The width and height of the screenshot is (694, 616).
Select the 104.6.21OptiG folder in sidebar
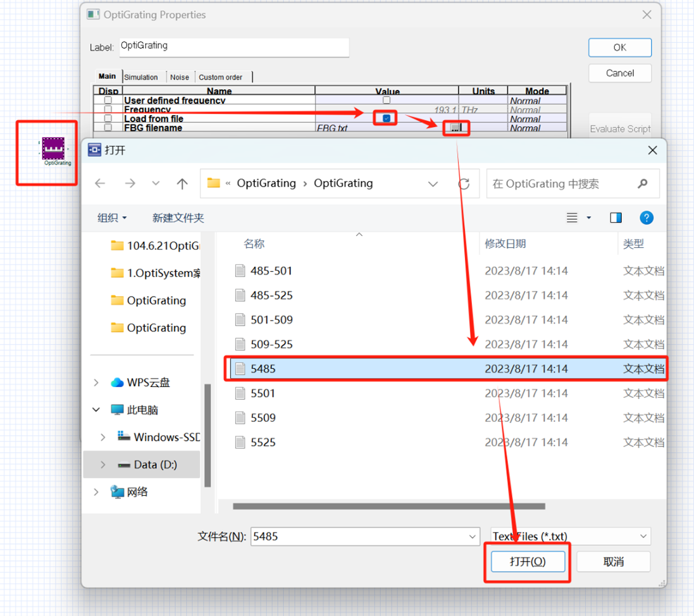click(x=155, y=245)
